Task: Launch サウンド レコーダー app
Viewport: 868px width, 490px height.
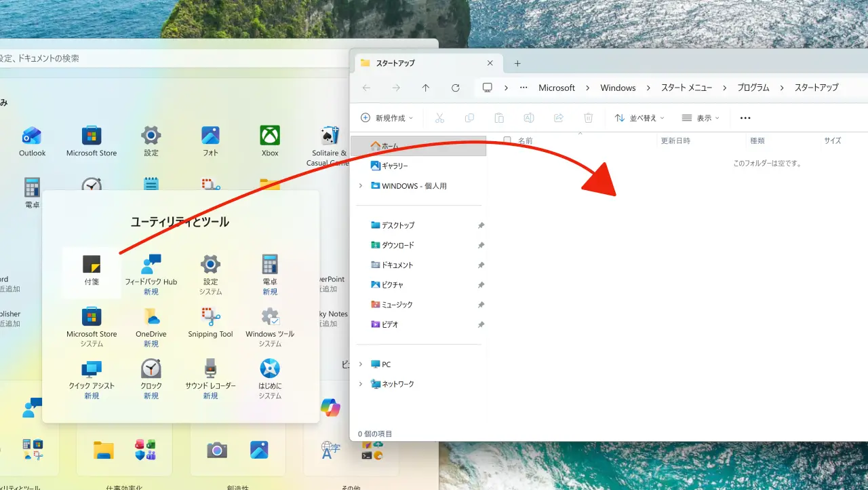Action: click(210, 373)
